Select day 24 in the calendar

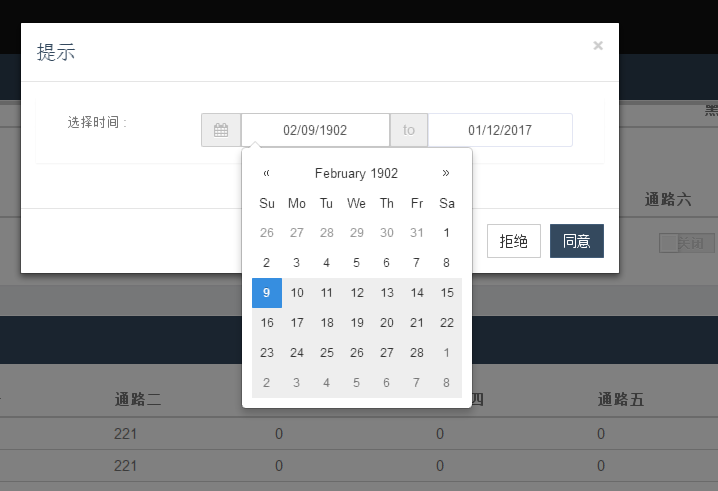tap(297, 353)
